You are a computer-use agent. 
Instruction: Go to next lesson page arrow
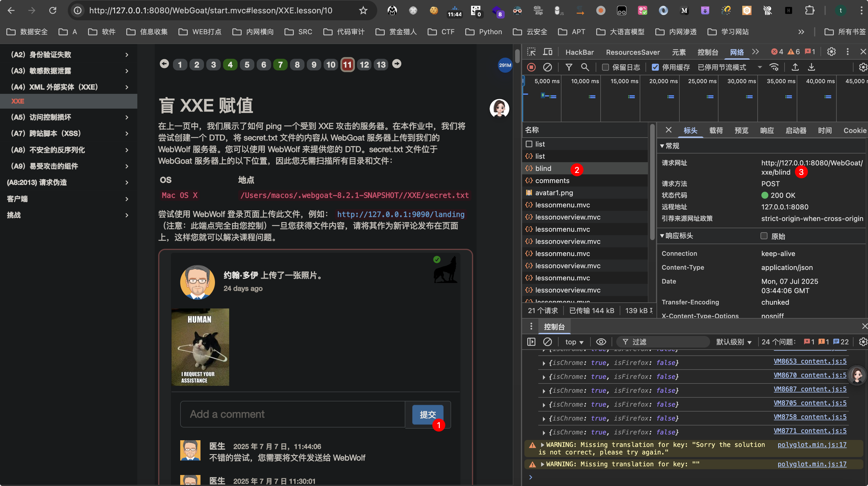(397, 64)
